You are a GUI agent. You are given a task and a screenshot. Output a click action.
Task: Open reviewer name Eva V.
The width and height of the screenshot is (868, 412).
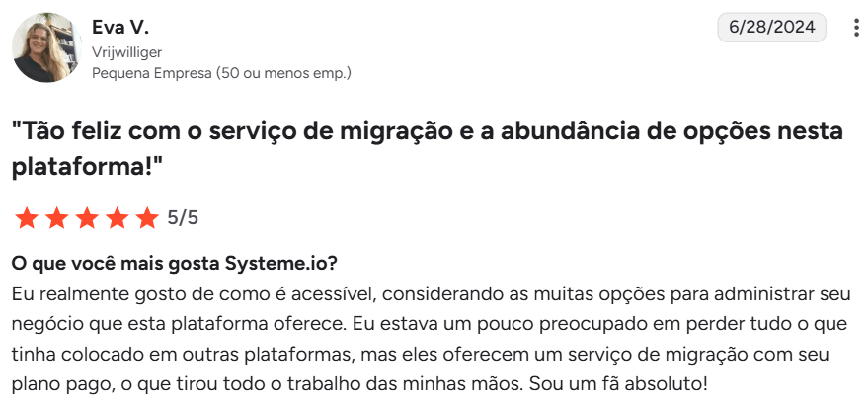coord(120,27)
